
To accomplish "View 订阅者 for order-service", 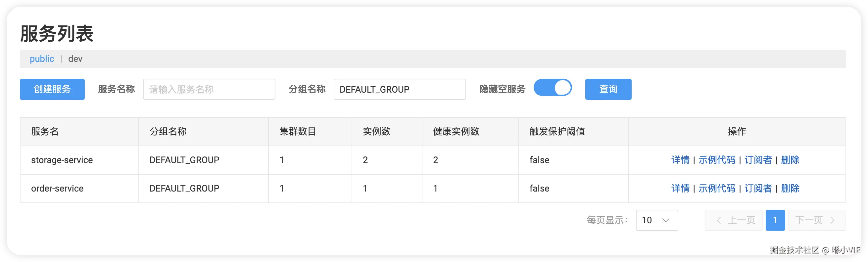I will [x=758, y=188].
